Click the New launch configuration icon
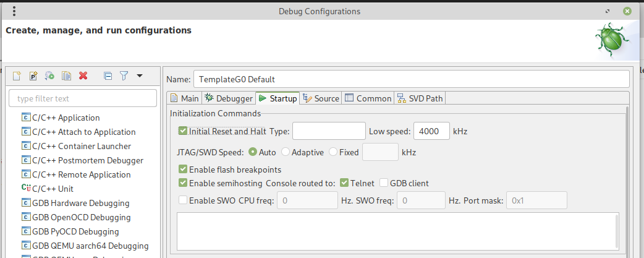The image size is (644, 258). click(x=17, y=75)
